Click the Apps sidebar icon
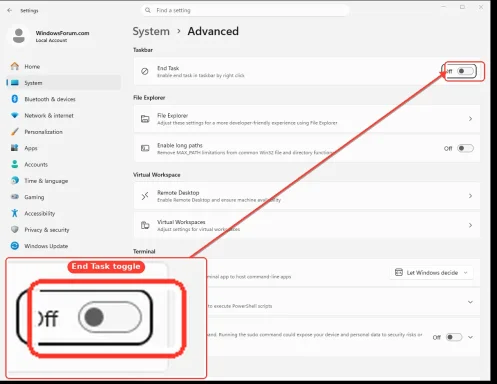 pyautogui.click(x=15, y=148)
